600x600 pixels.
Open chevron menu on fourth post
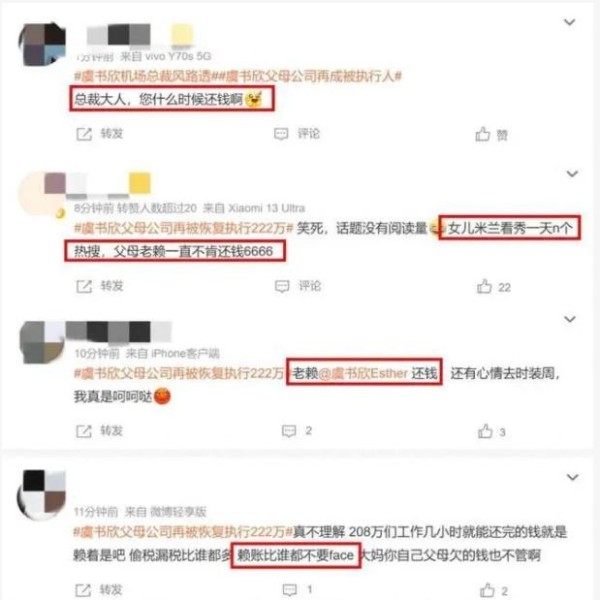572,477
